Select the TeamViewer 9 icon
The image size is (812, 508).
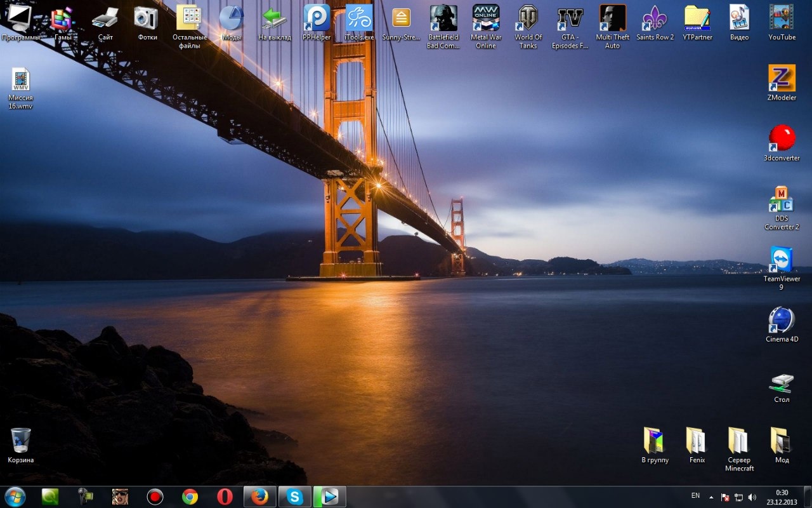782,260
